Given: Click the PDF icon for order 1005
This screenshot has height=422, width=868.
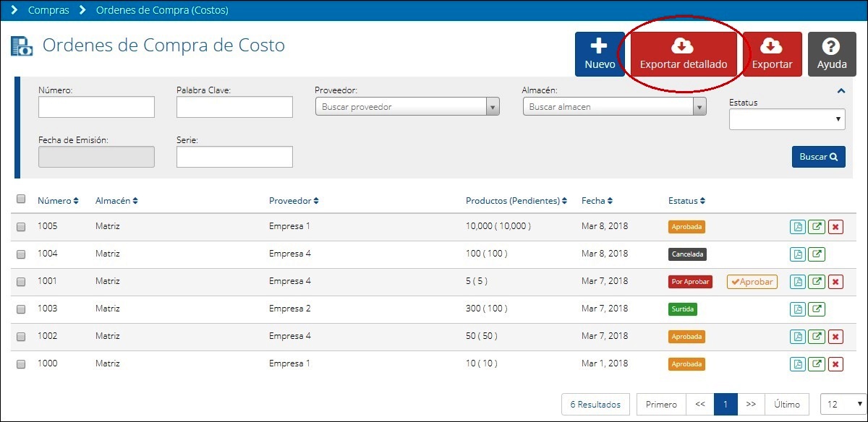Looking at the screenshot, I should pyautogui.click(x=798, y=227).
